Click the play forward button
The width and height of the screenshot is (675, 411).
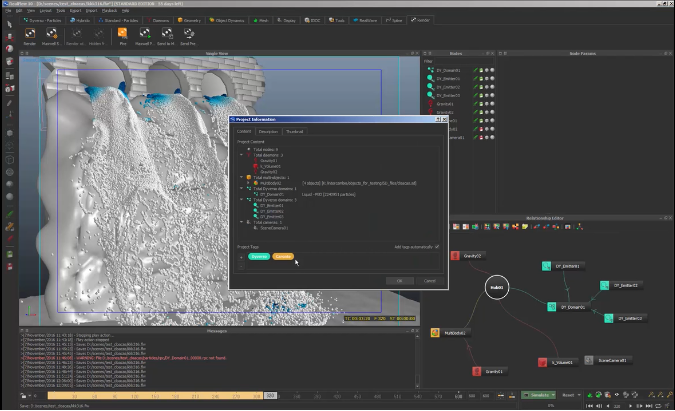(631, 406)
